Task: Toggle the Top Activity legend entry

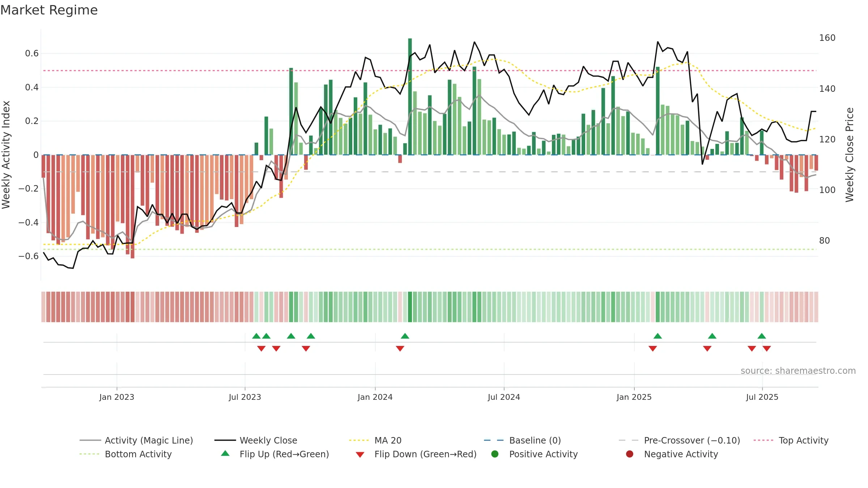Action: click(791, 440)
